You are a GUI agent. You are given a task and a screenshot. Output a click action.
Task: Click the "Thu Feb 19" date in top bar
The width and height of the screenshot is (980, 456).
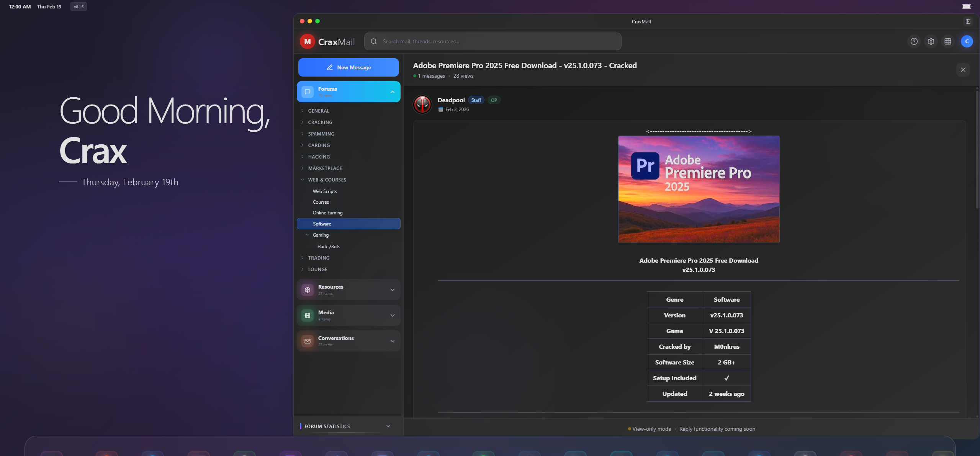(x=49, y=7)
